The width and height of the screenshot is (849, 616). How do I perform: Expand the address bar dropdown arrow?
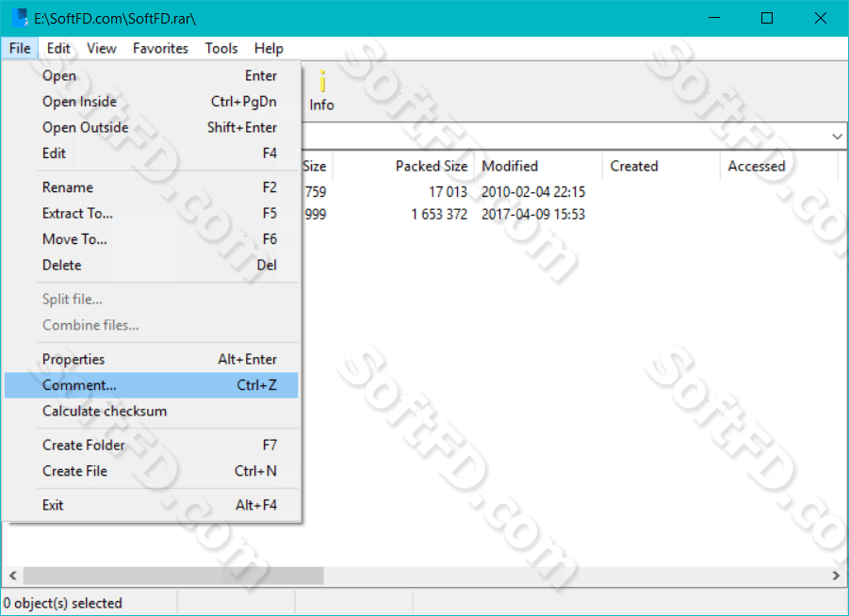coord(837,137)
